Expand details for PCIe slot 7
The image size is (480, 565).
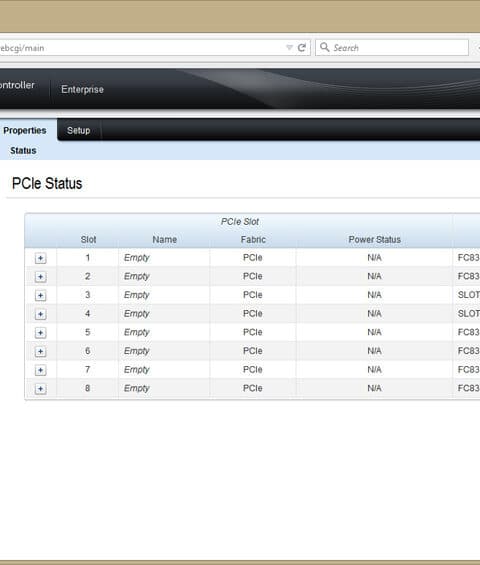tap(40, 370)
